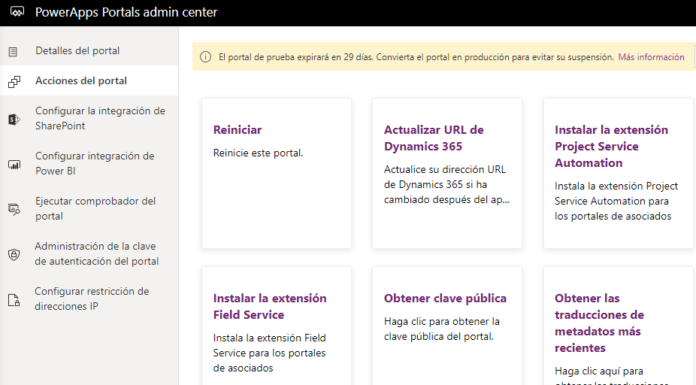Viewport: 696px width, 385px height.
Task: Select Acciones del portal menu item
Action: [89, 81]
